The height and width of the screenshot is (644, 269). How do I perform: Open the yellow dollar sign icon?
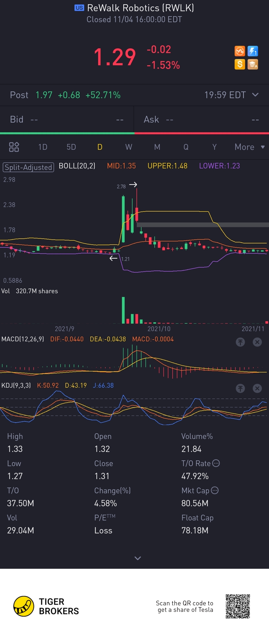click(x=240, y=64)
